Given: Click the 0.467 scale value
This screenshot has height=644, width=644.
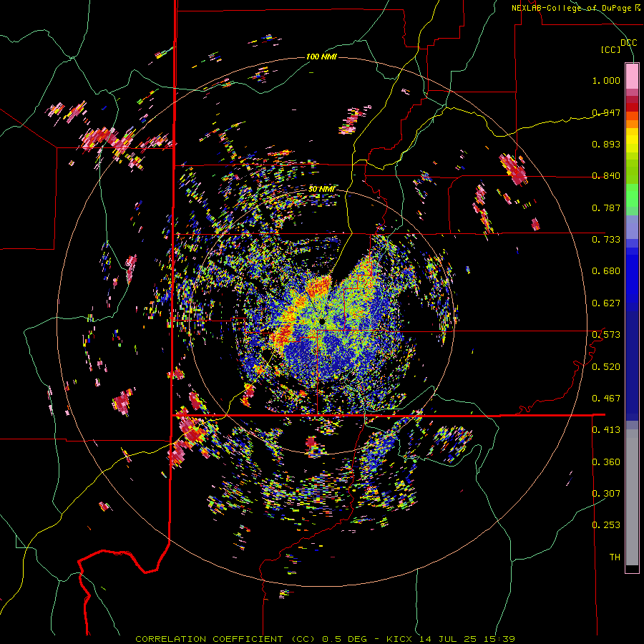Looking at the screenshot, I should (x=606, y=399).
